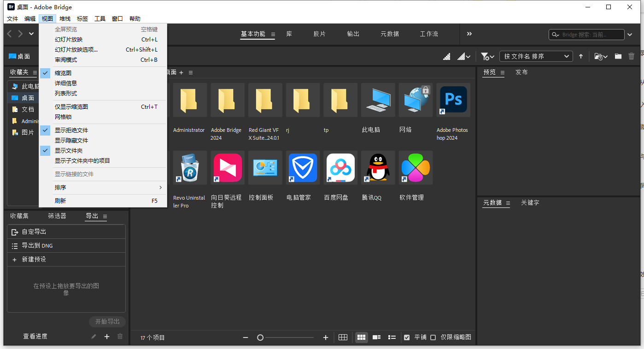This screenshot has height=349, width=644.
Task: Click the 开始导出 button
Action: point(107,321)
